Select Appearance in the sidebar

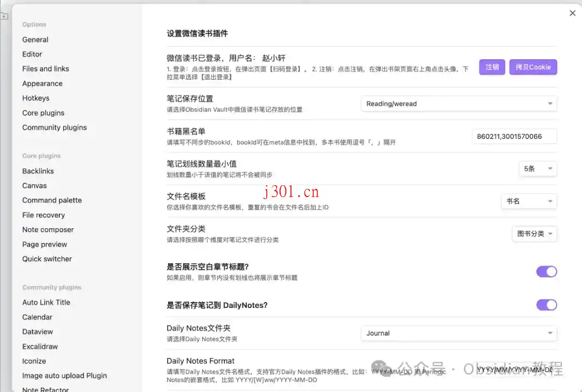(x=43, y=83)
